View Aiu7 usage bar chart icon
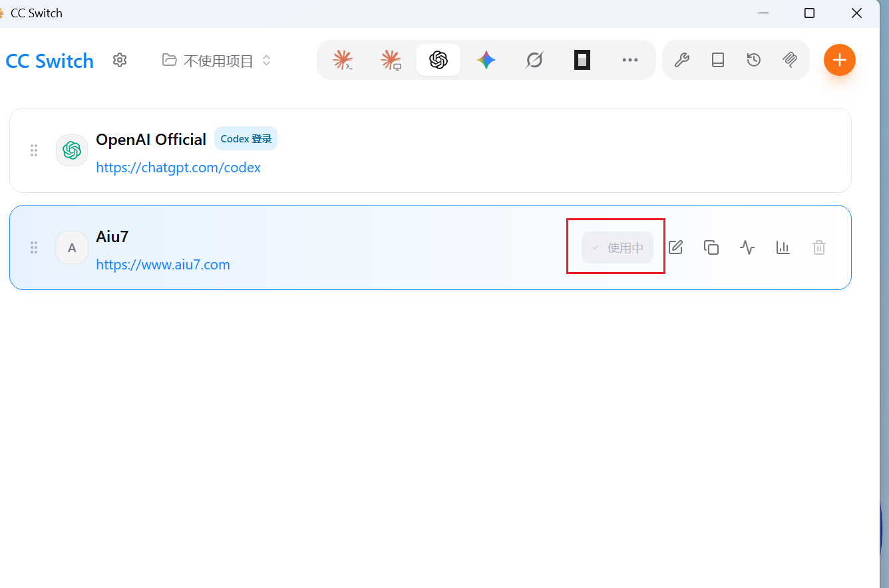The height and width of the screenshot is (588, 889). pyautogui.click(x=783, y=247)
